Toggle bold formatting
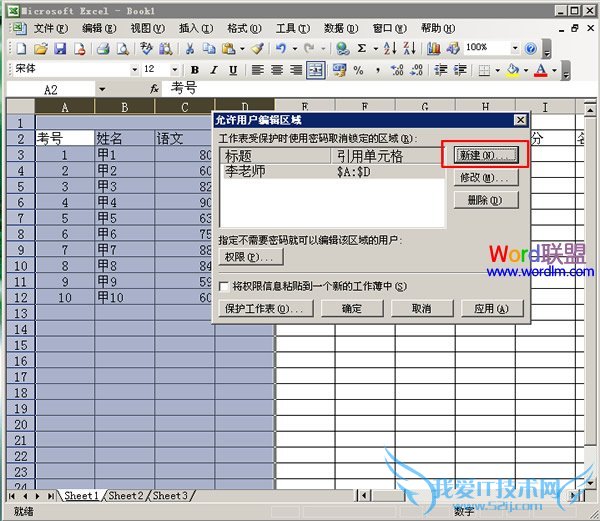This screenshot has width=600, height=521. pos(195,70)
